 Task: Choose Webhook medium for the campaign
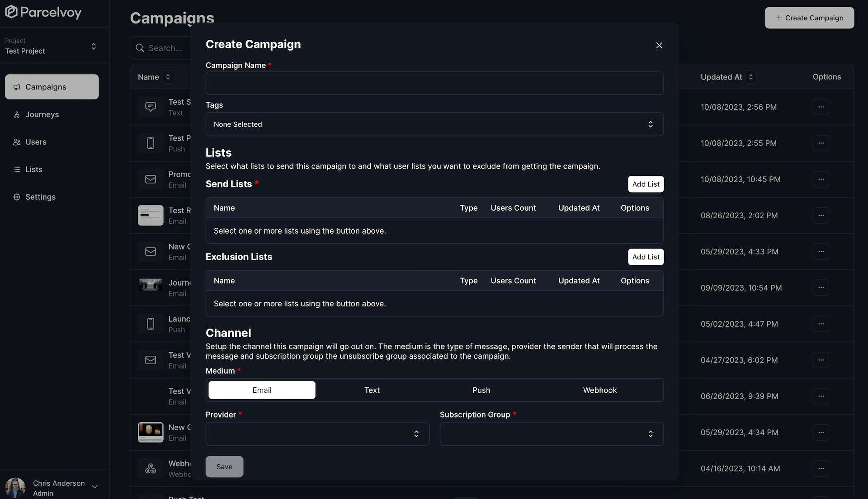pos(599,390)
